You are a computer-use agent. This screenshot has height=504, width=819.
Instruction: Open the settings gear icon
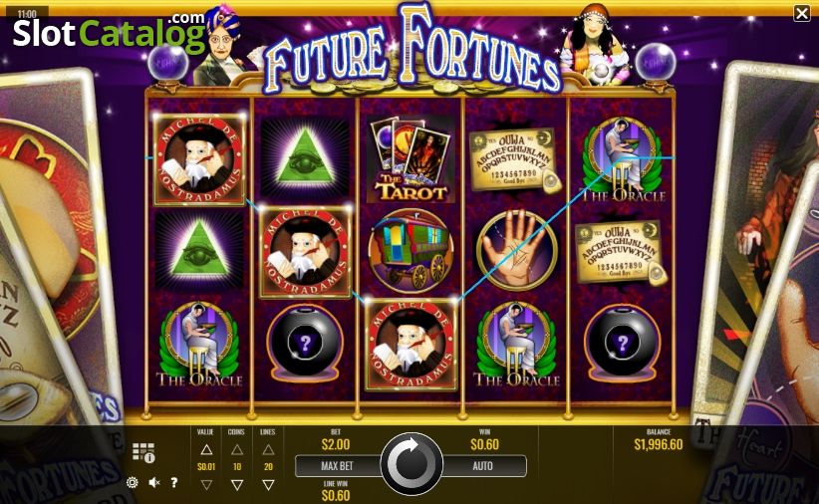[133, 483]
